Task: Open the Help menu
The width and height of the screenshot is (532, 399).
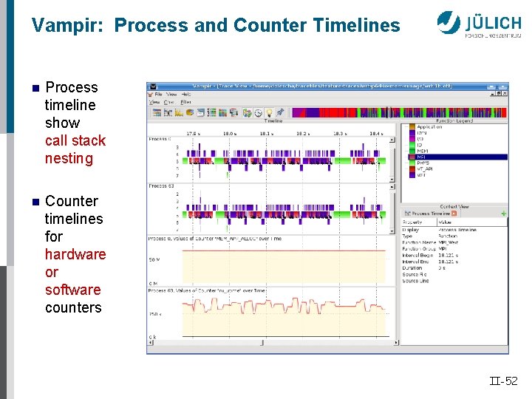Action: [x=186, y=95]
